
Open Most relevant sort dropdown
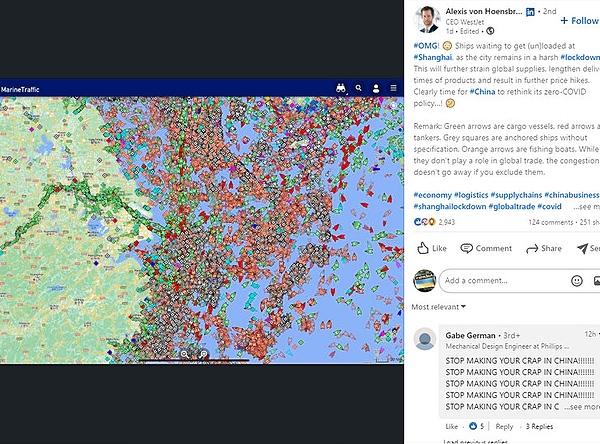(439, 307)
